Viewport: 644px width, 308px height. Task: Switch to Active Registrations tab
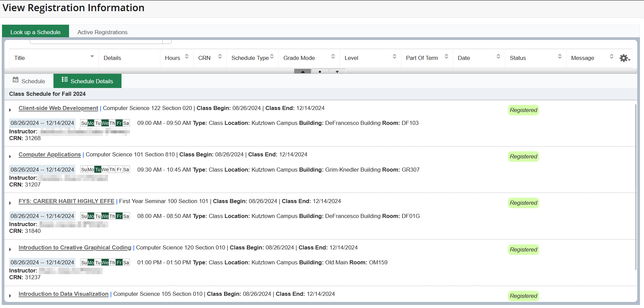[103, 32]
